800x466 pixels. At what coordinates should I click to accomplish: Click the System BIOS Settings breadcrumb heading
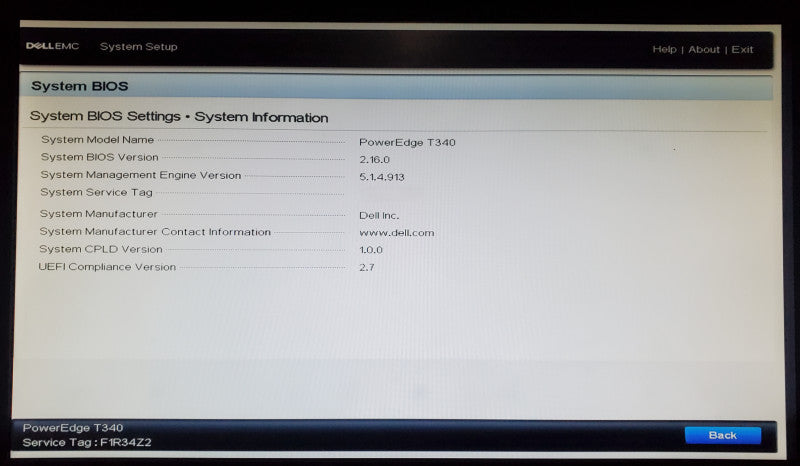tap(179, 117)
